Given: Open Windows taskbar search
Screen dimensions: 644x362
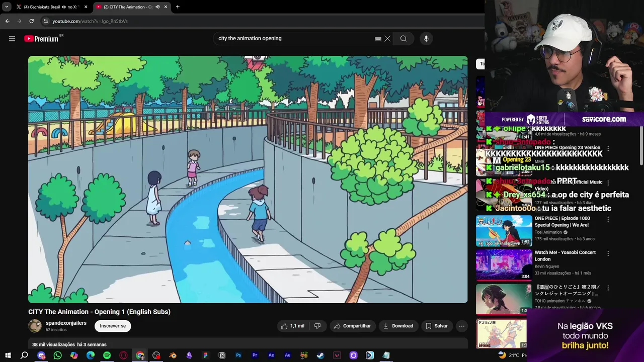Looking at the screenshot, I should coord(24,355).
